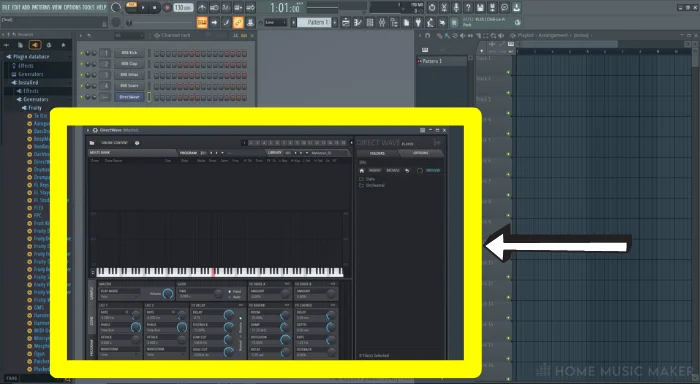Open the PATTERNS menu

[x=41, y=7]
